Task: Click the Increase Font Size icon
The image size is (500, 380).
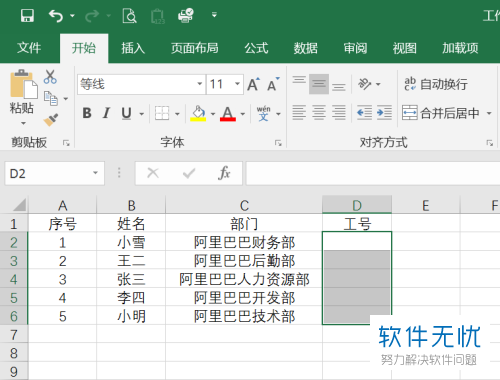Action: click(x=253, y=84)
